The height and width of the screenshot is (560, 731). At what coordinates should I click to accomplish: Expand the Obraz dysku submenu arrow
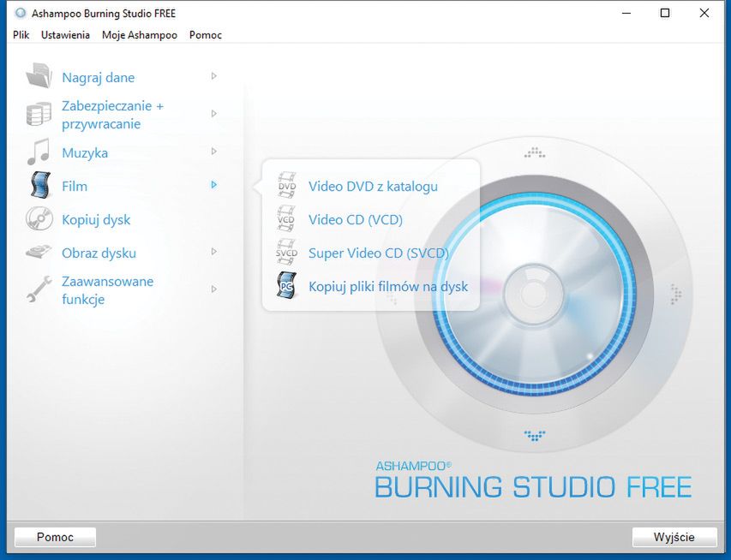[x=213, y=252]
